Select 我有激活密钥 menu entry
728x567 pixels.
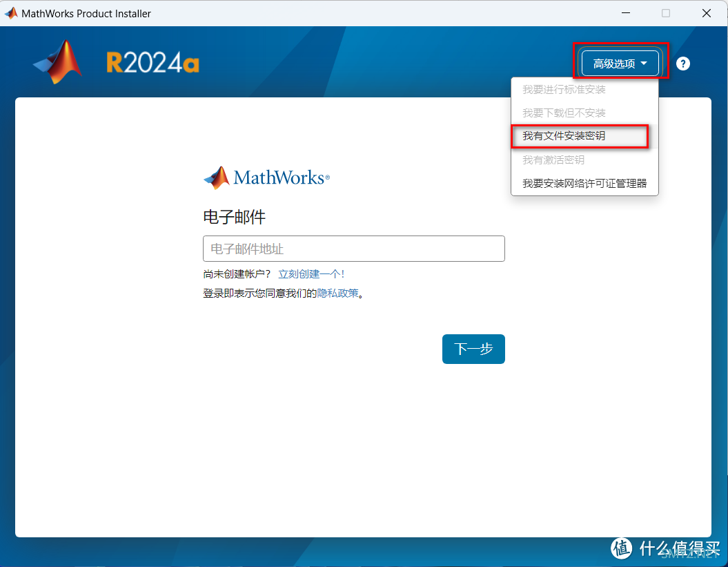[584, 160]
